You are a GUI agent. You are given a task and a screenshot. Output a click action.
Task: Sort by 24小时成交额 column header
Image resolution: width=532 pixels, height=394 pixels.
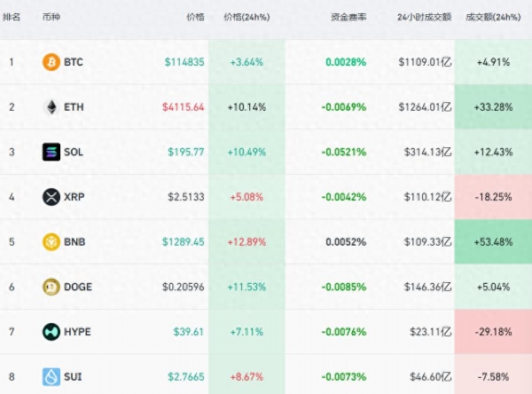(424, 18)
